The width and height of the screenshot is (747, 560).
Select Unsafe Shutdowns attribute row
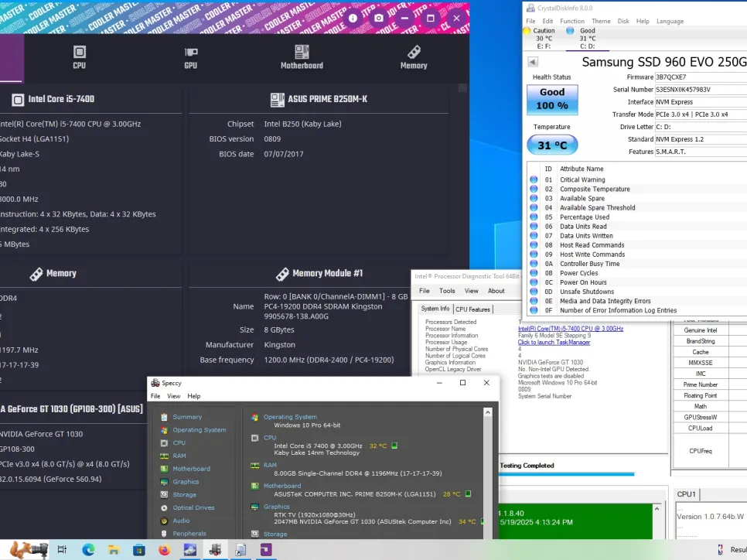pyautogui.click(x=637, y=292)
